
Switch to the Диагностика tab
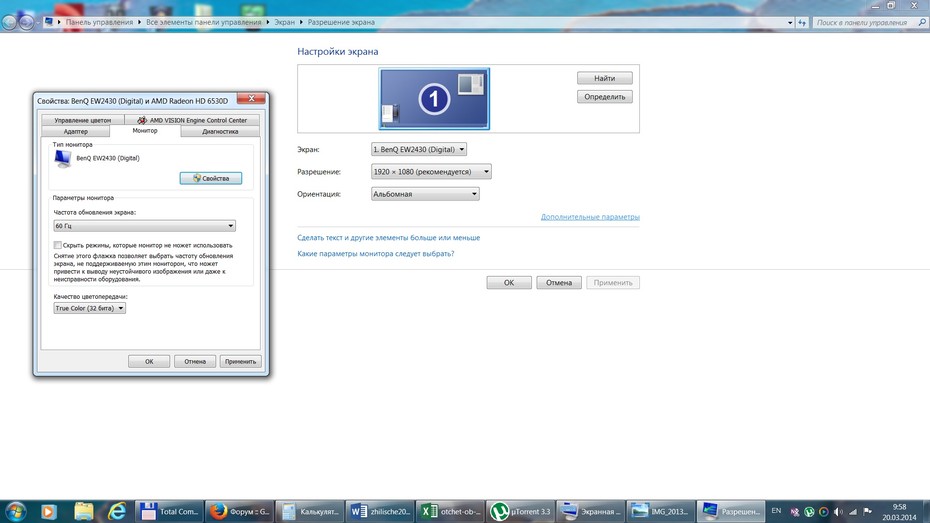click(220, 132)
